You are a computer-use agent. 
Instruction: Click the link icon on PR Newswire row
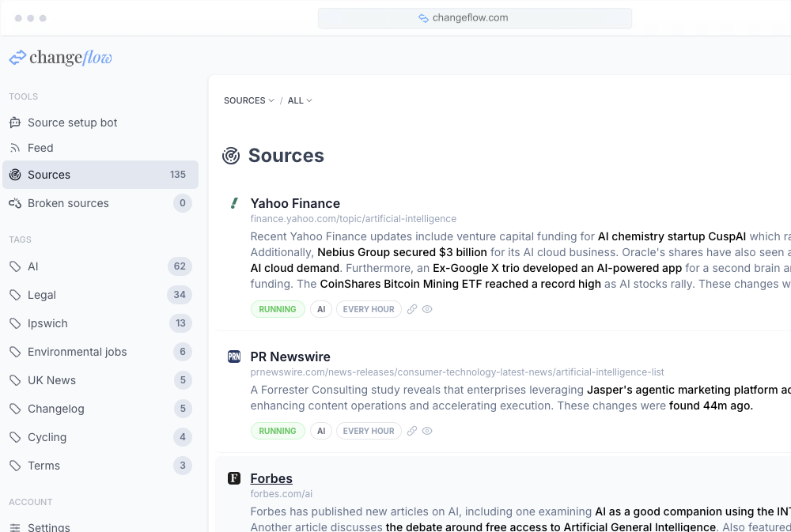coord(411,431)
